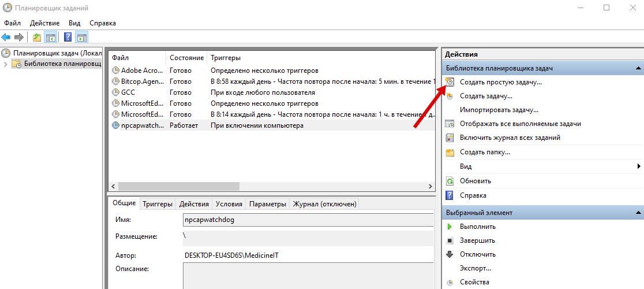
Task: Collapse the 'Библиотека планировщика задач' actions section
Action: [638, 68]
